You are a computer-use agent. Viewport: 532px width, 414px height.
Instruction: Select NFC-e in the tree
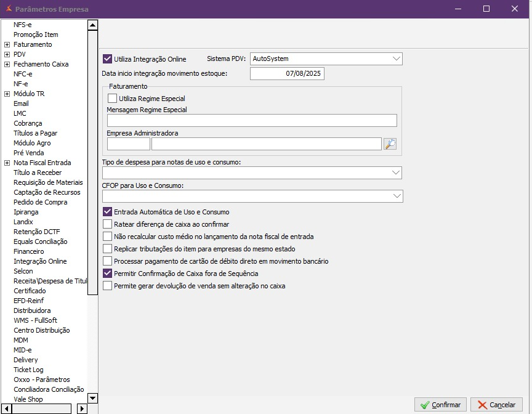pyautogui.click(x=23, y=74)
